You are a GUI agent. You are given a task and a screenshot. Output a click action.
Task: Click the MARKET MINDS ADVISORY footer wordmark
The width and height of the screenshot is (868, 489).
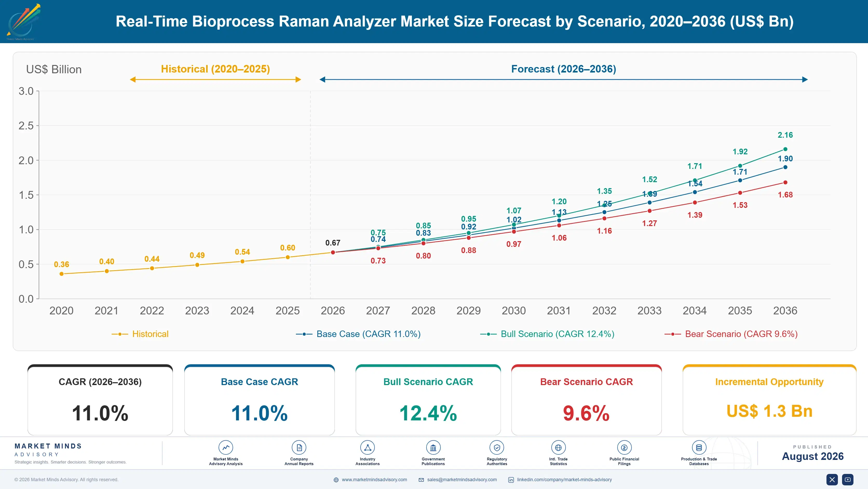point(48,450)
